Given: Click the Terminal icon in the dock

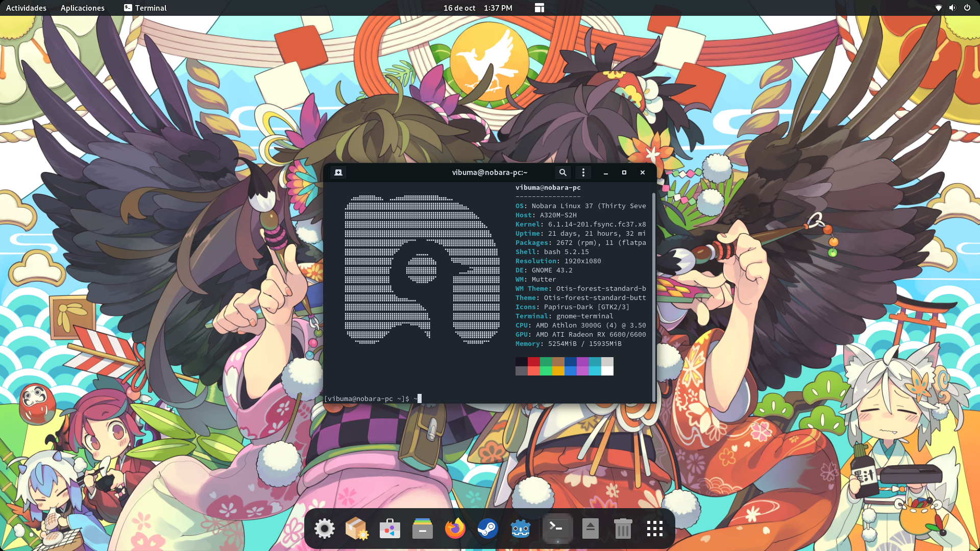Looking at the screenshot, I should pyautogui.click(x=557, y=528).
